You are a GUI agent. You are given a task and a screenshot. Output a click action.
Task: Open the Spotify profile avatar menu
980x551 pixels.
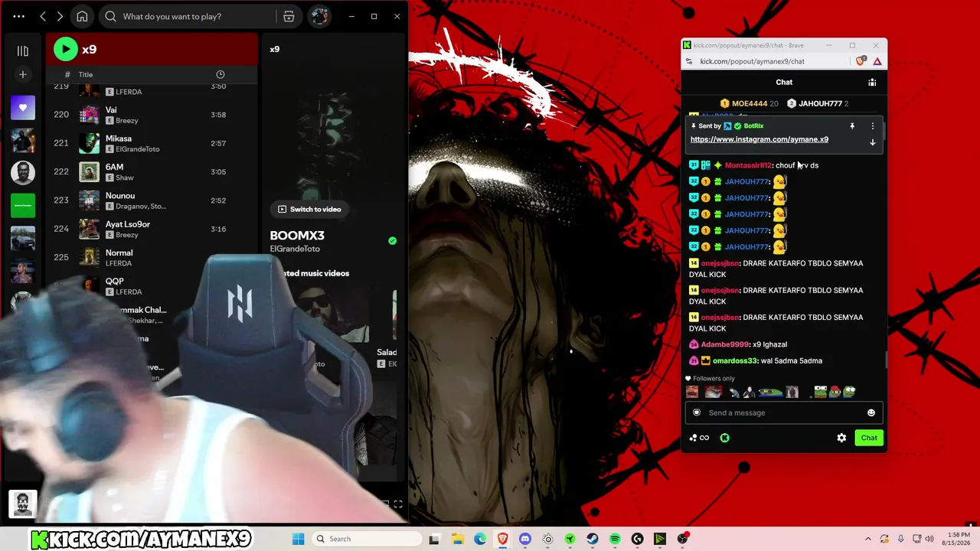pos(319,16)
